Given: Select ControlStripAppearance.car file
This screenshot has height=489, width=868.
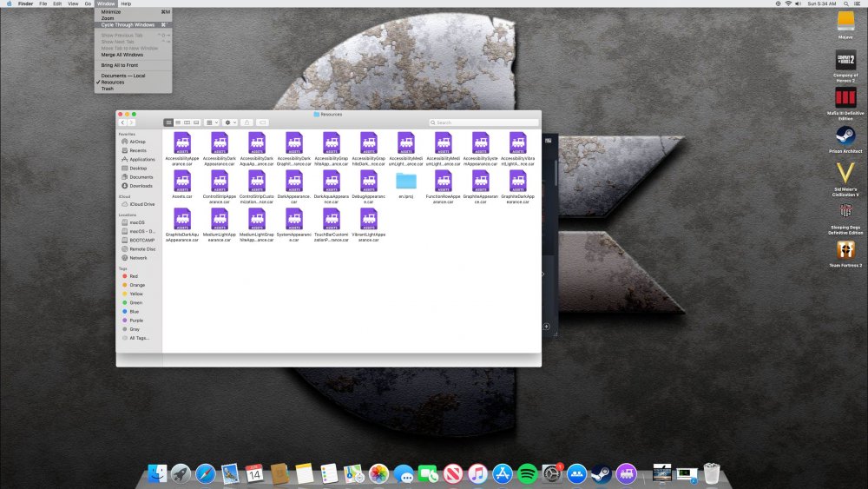Looking at the screenshot, I should 220,181.
